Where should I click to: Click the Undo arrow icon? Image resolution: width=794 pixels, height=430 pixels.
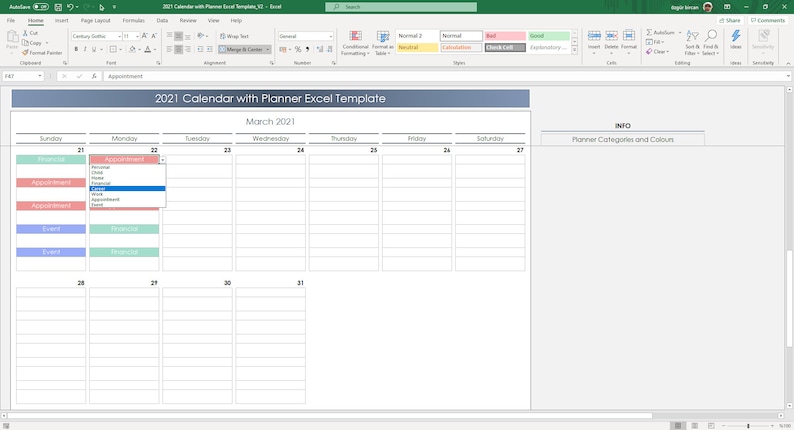tap(70, 7)
